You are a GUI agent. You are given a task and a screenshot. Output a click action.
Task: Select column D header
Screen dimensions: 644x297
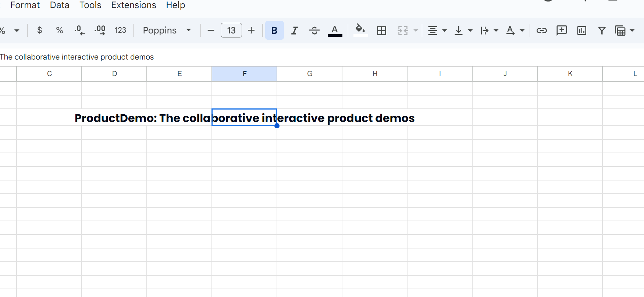tap(114, 74)
